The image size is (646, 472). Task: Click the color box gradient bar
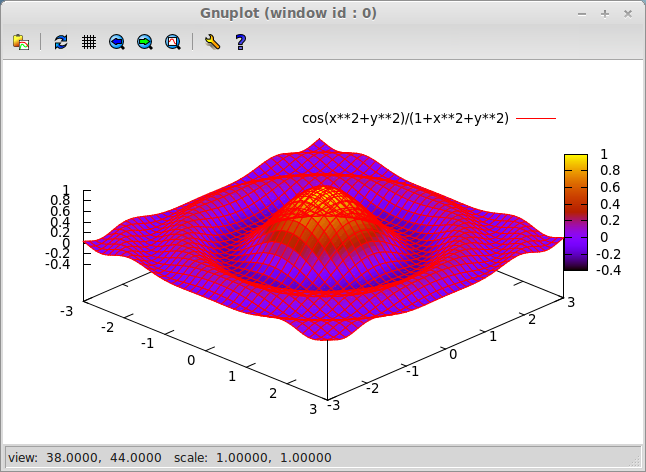[575, 212]
